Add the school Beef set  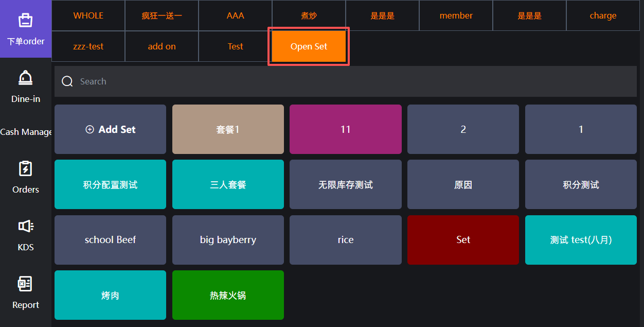110,240
